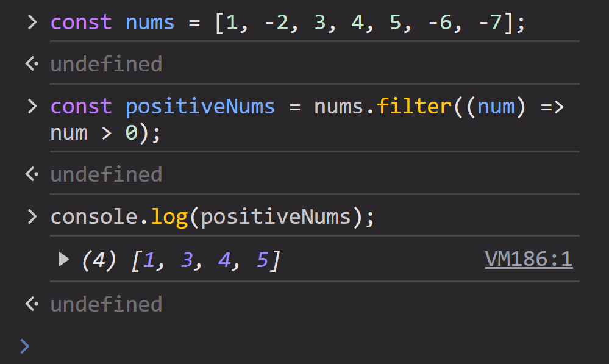The height and width of the screenshot is (364, 609).
Task: Click the return arrow beside the last undefined
Action: tap(32, 304)
